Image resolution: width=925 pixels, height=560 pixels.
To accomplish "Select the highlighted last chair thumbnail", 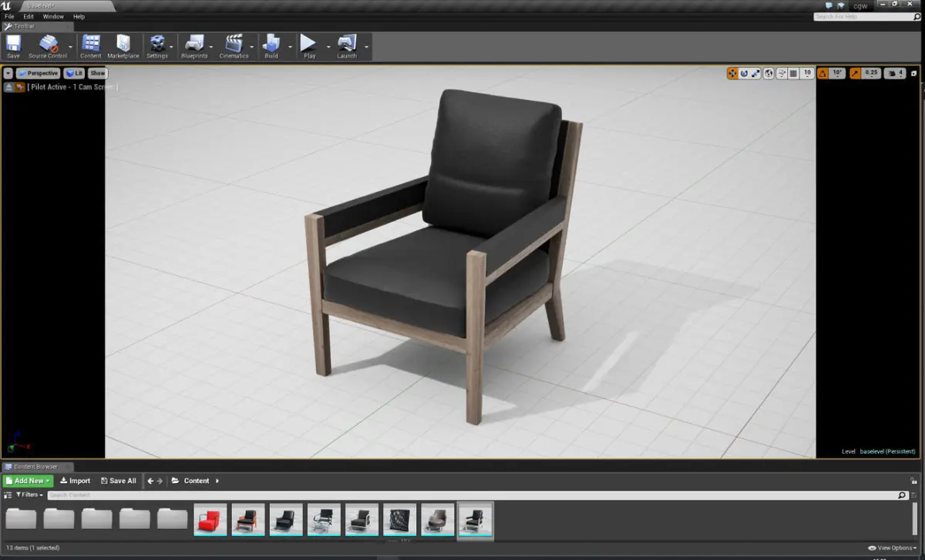I will [x=475, y=521].
